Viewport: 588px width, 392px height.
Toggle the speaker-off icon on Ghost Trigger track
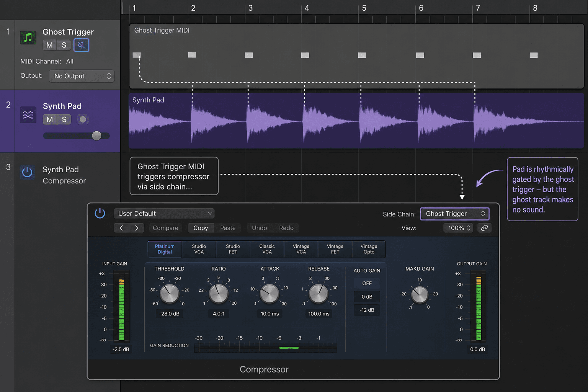click(x=81, y=45)
